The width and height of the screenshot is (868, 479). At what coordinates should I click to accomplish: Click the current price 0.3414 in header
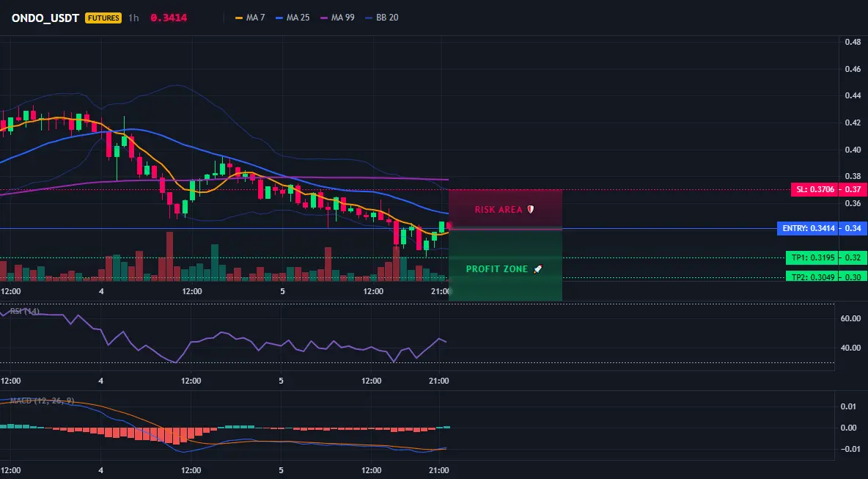169,18
